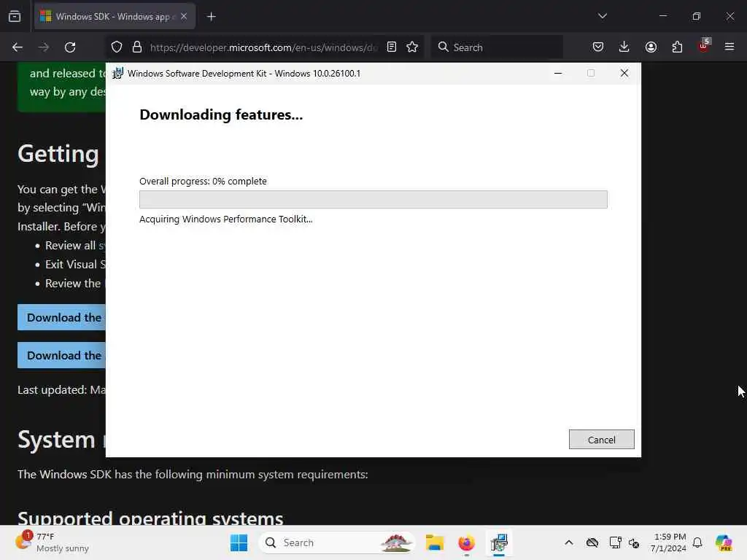Click the cloud sync tray icon
The height and width of the screenshot is (560, 747).
592,542
